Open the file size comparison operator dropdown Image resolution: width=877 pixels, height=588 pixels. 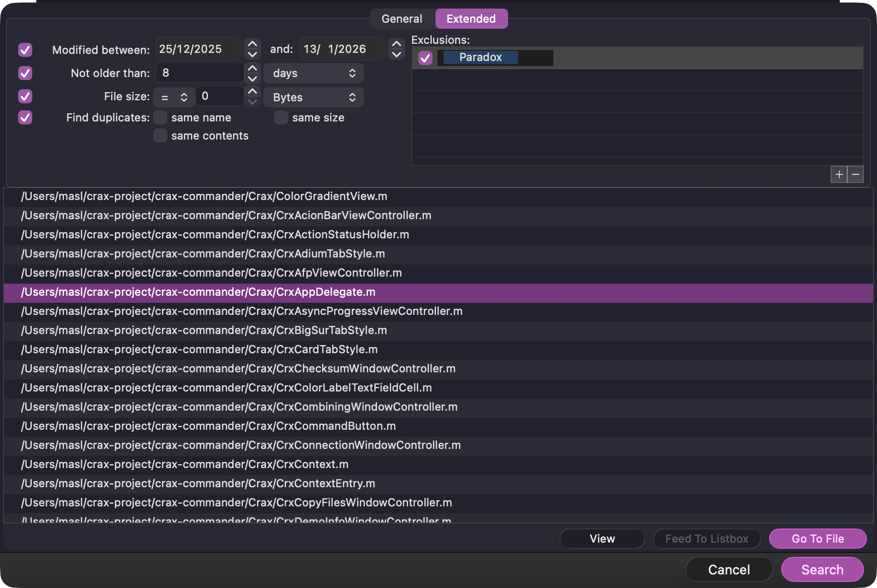coord(174,97)
